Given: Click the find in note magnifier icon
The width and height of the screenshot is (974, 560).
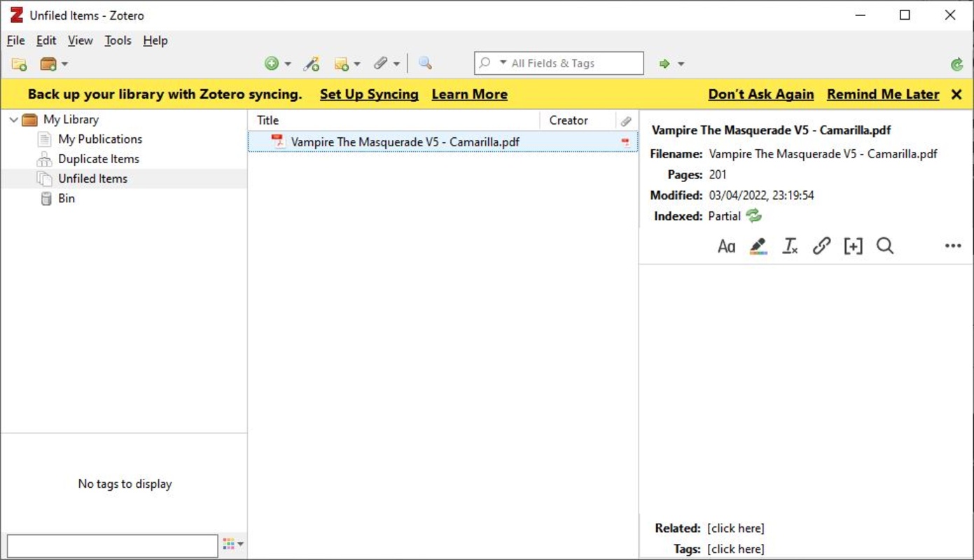Looking at the screenshot, I should click(885, 246).
